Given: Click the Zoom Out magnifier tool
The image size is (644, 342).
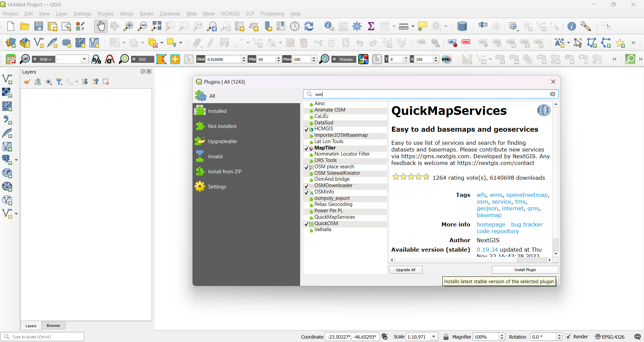Looking at the screenshot, I should point(143,26).
